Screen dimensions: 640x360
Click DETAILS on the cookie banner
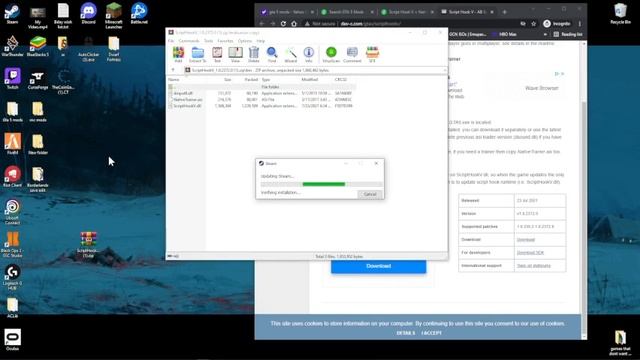click(x=406, y=333)
